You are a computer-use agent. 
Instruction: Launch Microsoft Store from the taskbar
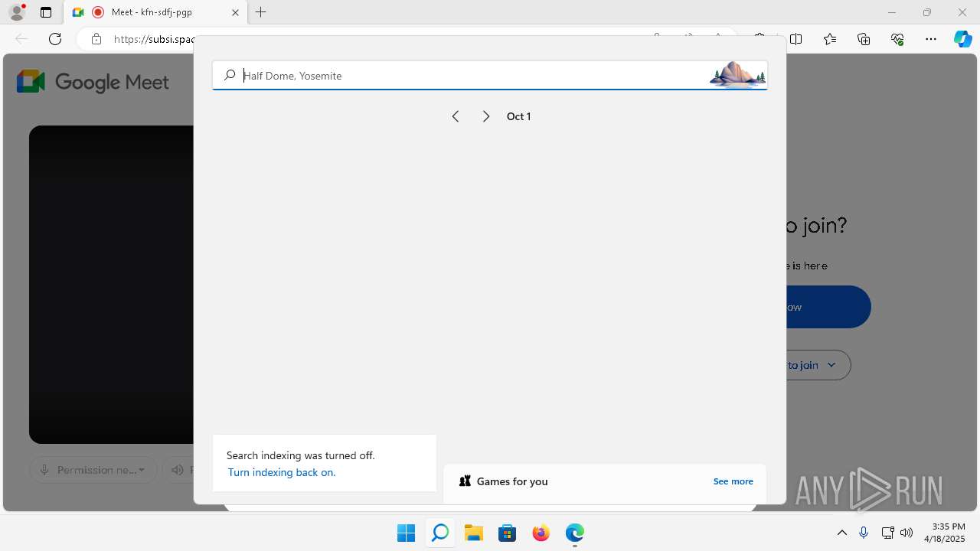[x=507, y=533]
